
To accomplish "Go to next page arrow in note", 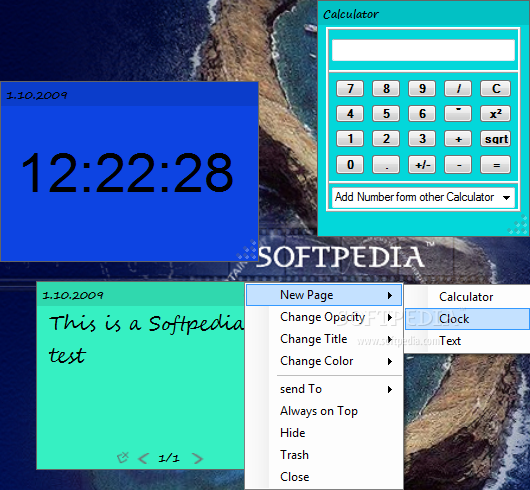I will [197, 459].
